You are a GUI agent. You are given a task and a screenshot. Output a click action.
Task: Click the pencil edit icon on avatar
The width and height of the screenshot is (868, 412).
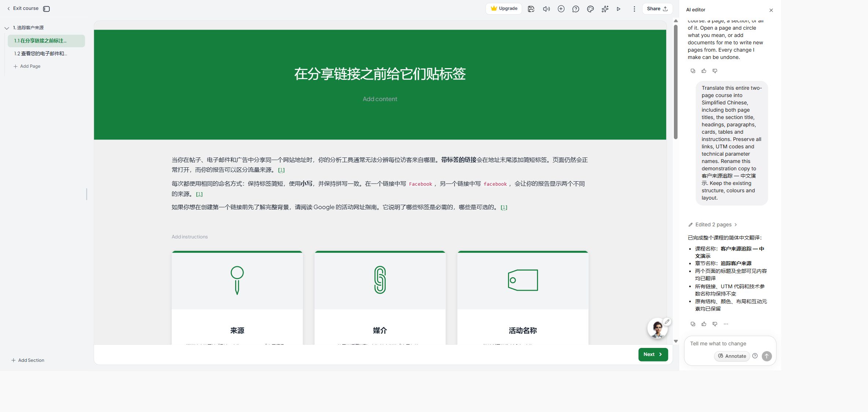[667, 322]
